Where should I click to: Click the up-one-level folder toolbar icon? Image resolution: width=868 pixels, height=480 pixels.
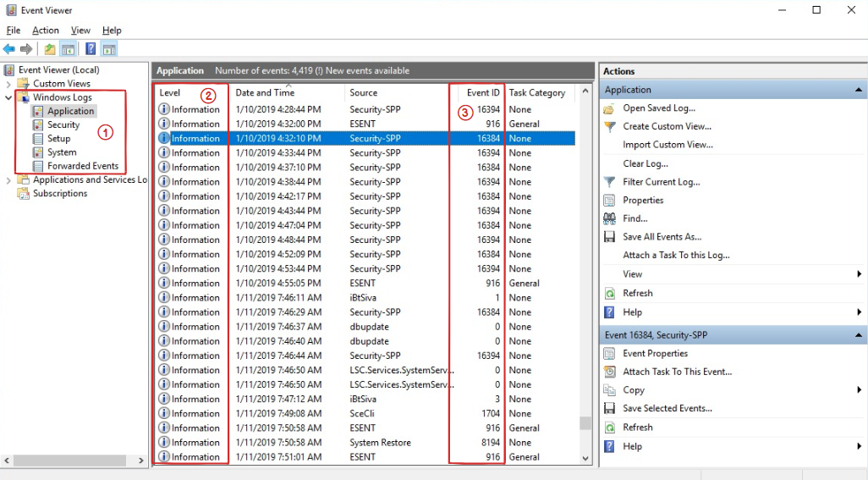[50, 49]
